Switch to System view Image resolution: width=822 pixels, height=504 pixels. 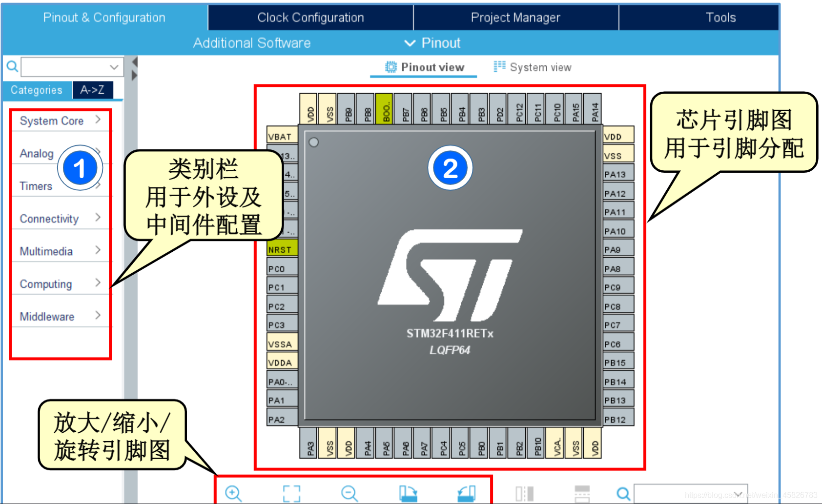(x=532, y=67)
